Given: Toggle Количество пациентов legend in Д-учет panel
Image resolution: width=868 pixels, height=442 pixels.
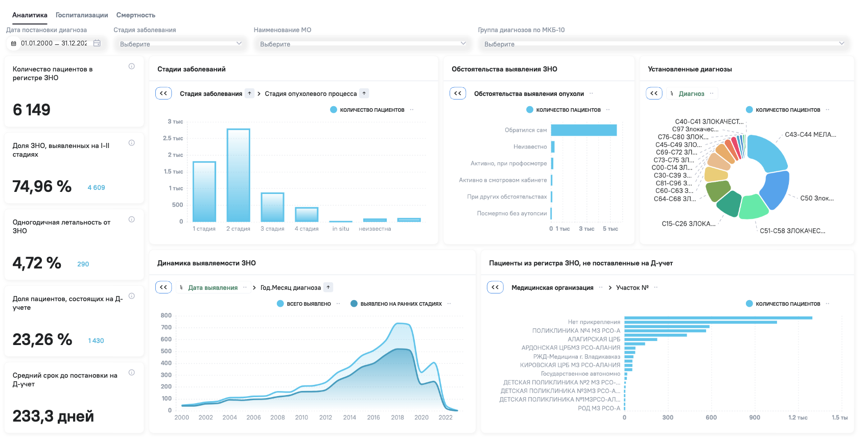Looking at the screenshot, I should [783, 304].
